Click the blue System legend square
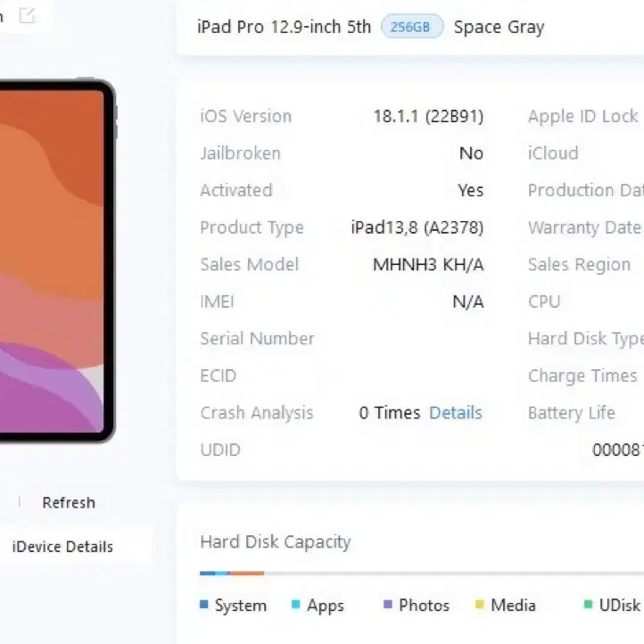 click(203, 604)
